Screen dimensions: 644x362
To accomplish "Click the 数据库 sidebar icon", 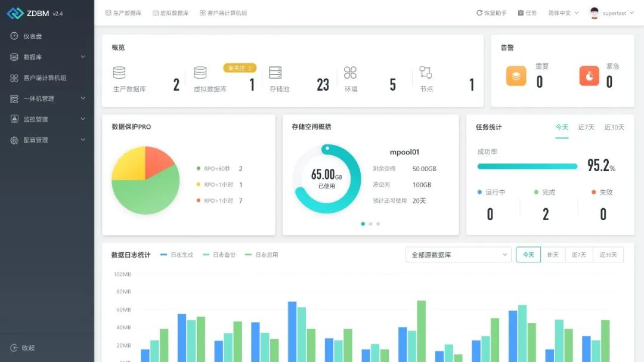I will pyautogui.click(x=14, y=57).
